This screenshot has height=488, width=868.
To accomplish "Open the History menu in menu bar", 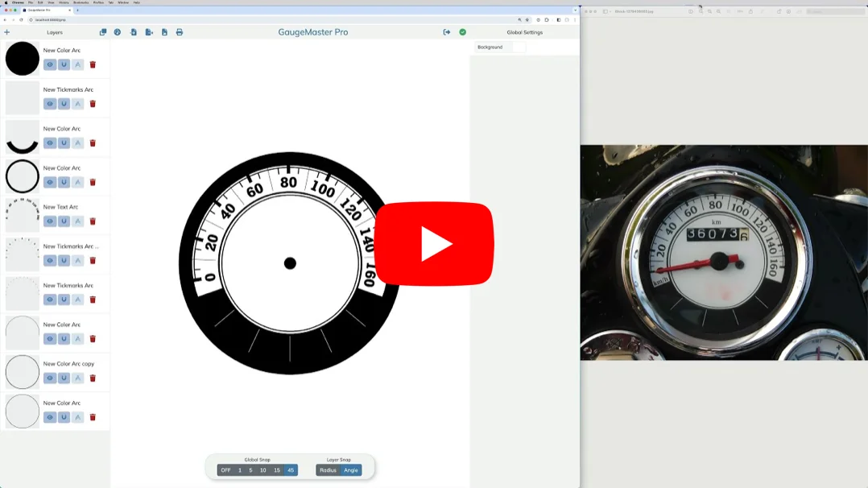I will tap(64, 2).
